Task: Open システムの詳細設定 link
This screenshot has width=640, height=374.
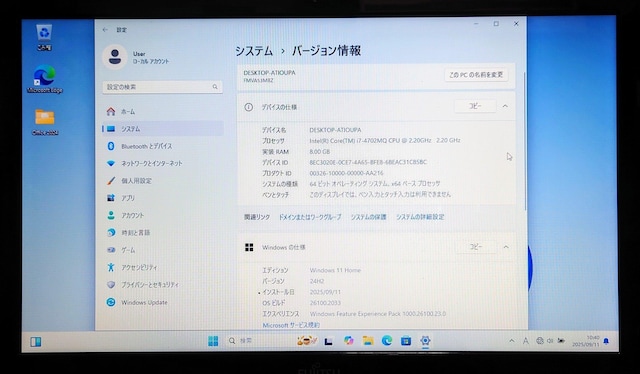Action: click(420, 217)
